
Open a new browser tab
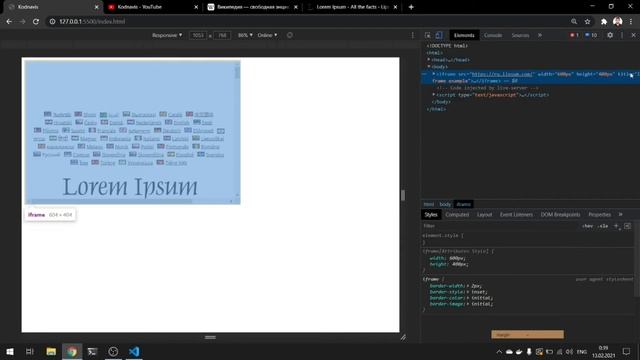pyautogui.click(x=411, y=7)
